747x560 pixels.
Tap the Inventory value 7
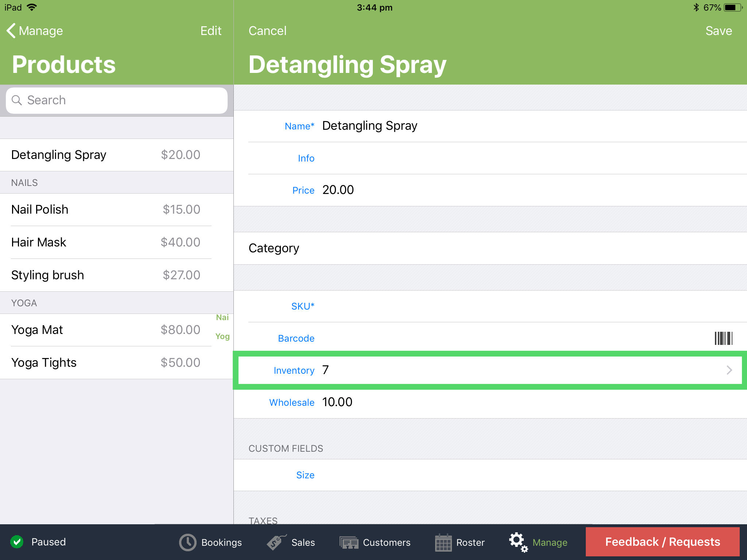click(x=326, y=370)
